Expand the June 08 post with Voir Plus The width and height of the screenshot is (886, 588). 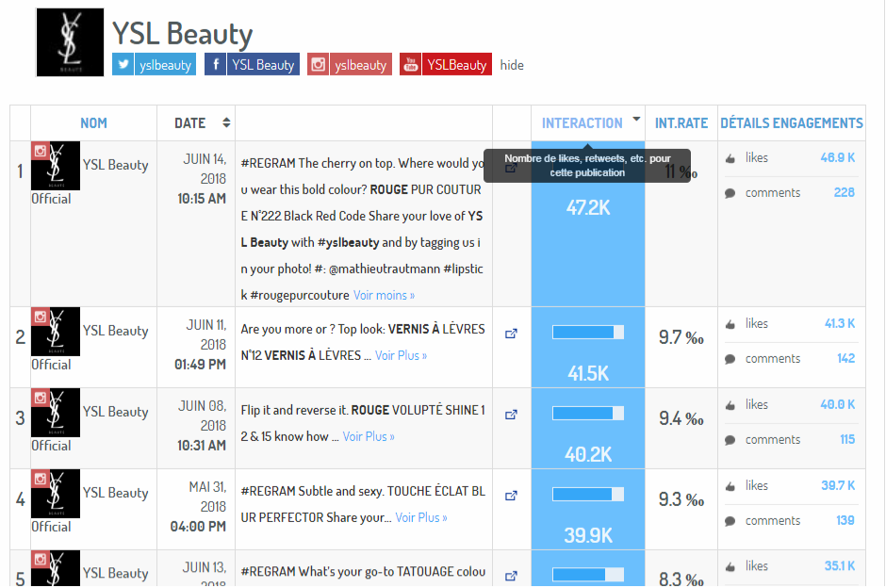point(369,436)
